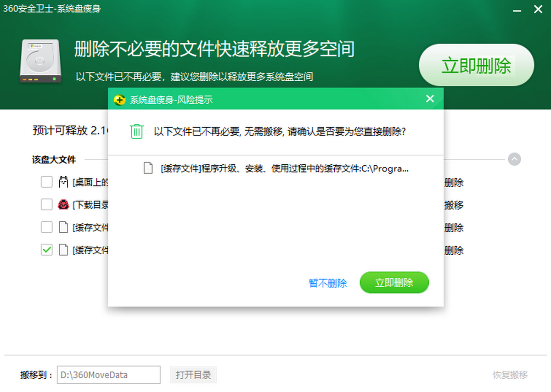
Task: Click the 360 plus logo in the dialog title
Action: point(119,100)
